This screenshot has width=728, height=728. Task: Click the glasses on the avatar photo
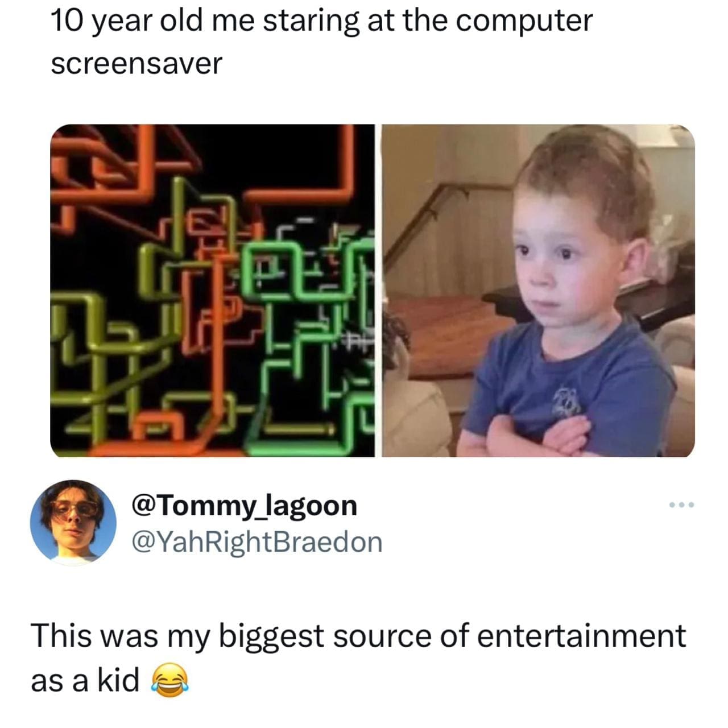[74, 508]
